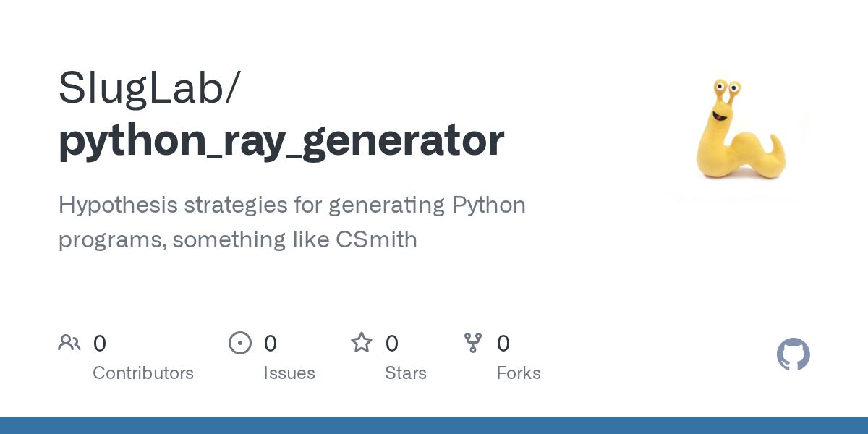
Task: Click the contributors count zero
Action: point(100,344)
